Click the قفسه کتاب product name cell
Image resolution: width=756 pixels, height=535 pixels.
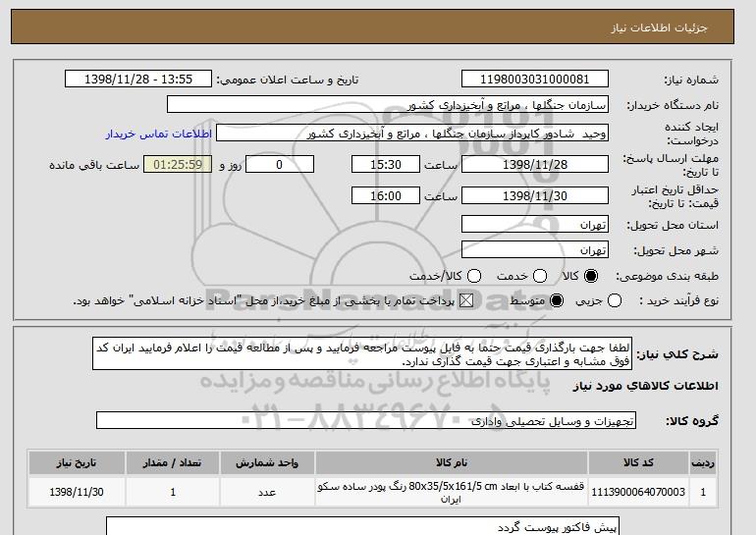tap(452, 492)
